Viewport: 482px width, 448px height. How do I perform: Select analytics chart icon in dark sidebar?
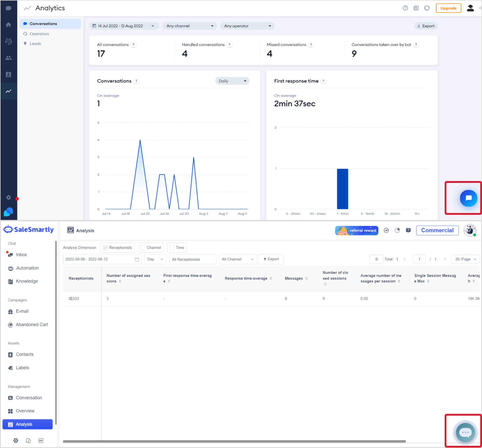pyautogui.click(x=8, y=91)
